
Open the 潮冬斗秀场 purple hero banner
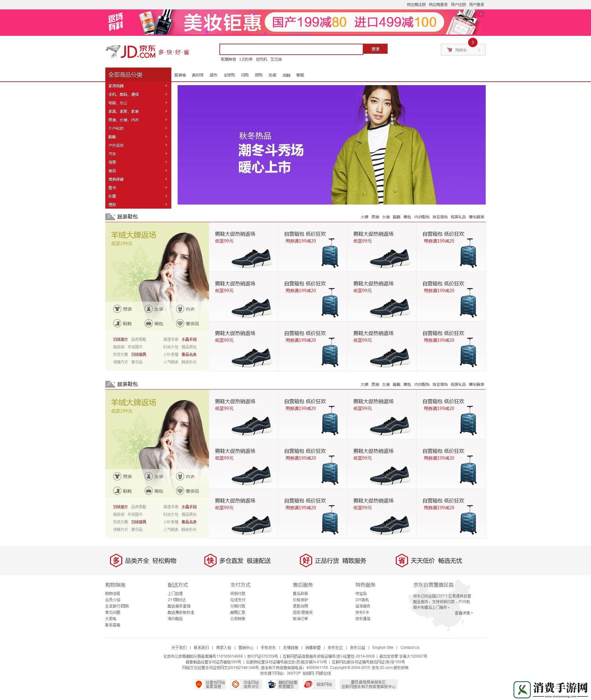click(331, 145)
